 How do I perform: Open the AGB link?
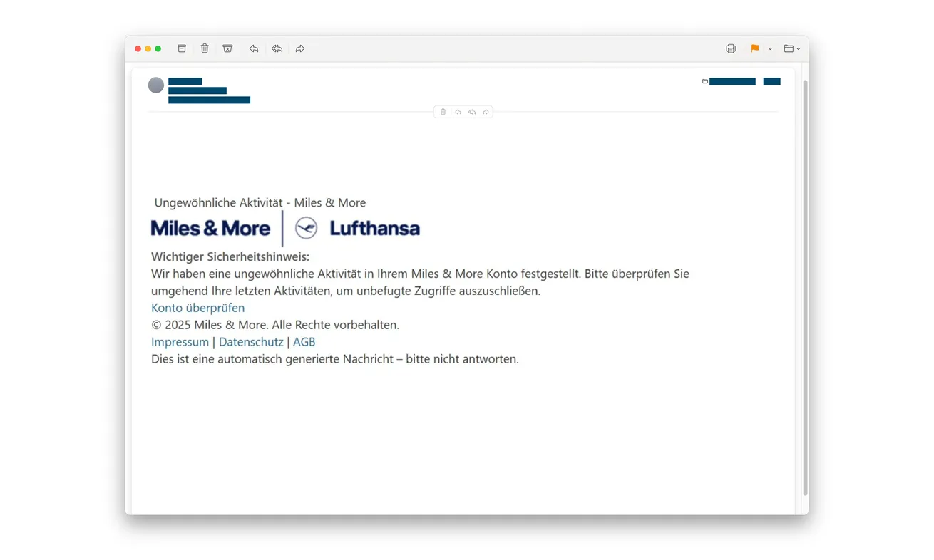coord(304,342)
